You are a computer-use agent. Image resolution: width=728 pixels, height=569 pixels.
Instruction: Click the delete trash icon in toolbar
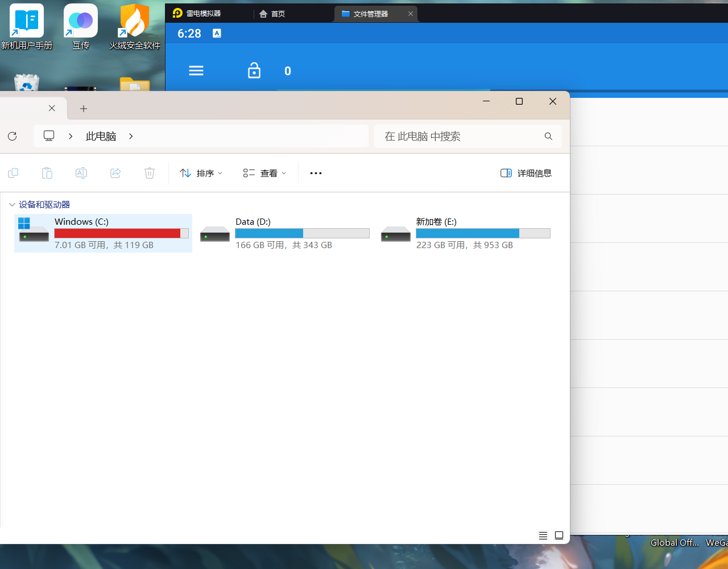[x=150, y=173]
